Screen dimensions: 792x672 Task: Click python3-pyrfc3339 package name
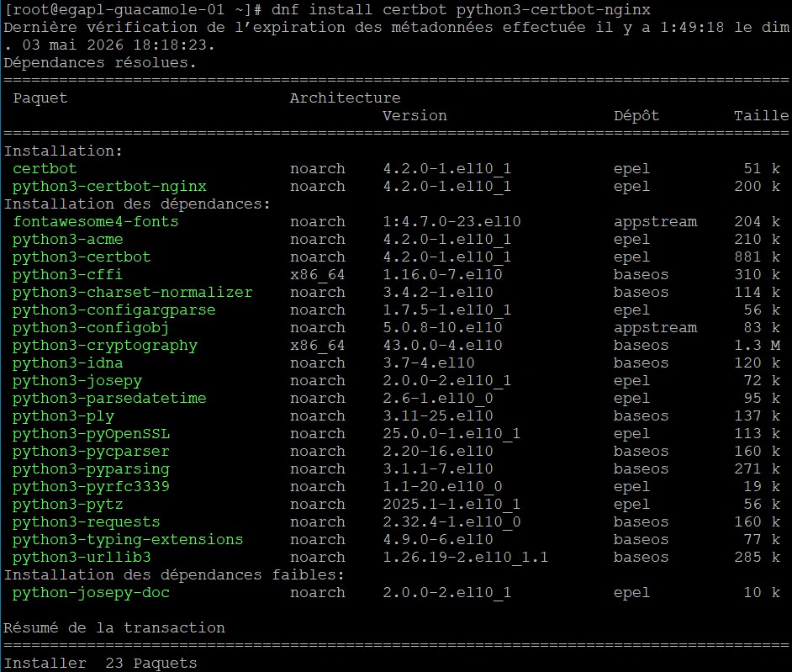[91, 487]
